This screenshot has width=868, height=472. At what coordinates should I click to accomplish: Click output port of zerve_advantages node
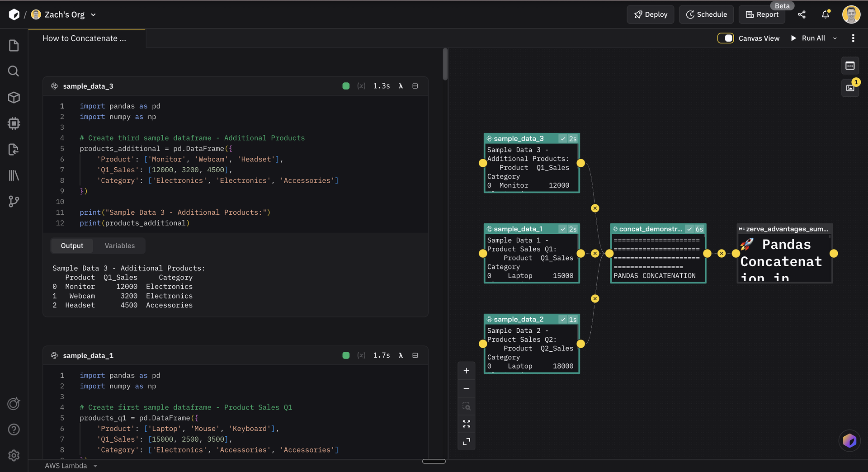pos(834,254)
